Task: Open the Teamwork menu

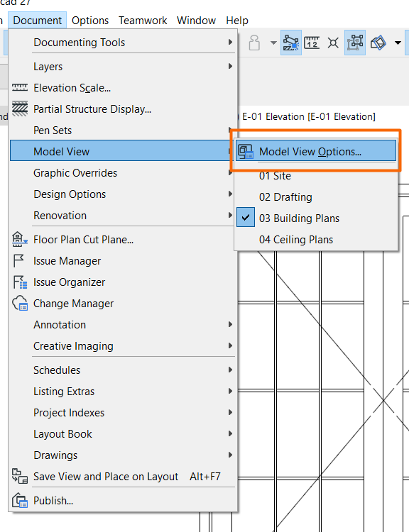Action: [143, 21]
